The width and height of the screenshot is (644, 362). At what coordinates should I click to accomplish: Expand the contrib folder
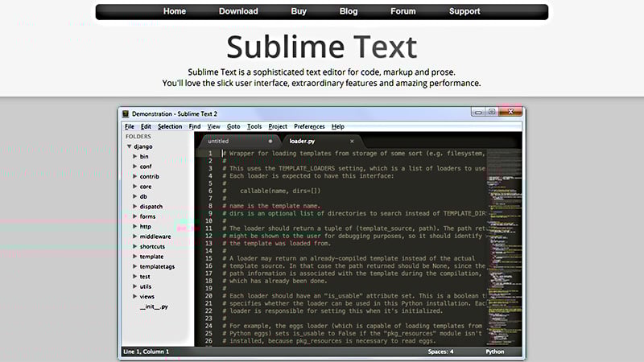pyautogui.click(x=135, y=176)
